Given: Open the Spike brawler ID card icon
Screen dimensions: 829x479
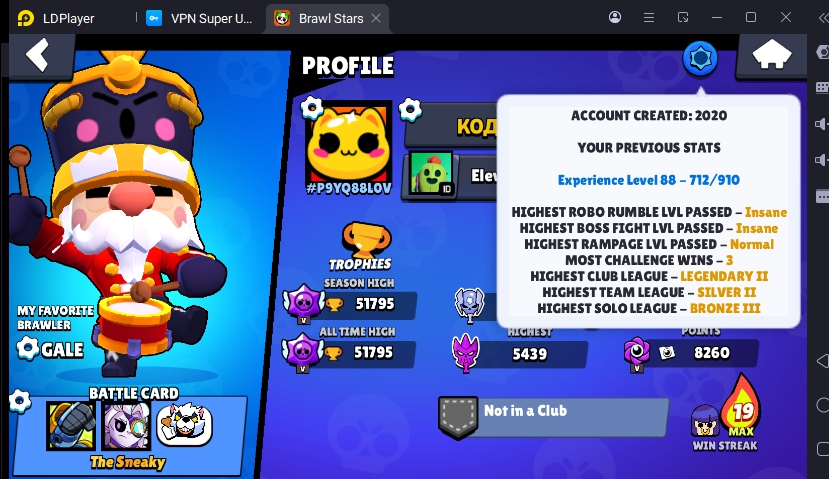Looking at the screenshot, I should tap(431, 173).
